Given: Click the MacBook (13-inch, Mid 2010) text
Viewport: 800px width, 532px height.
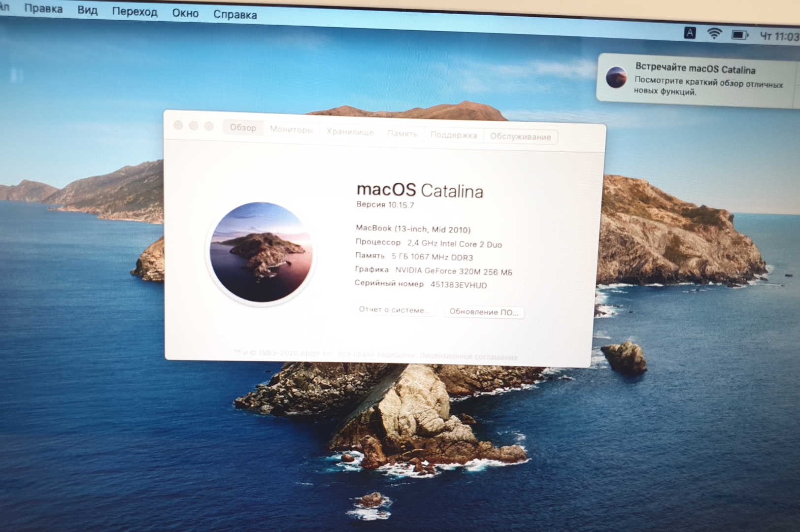Looking at the screenshot, I should click(x=413, y=229).
